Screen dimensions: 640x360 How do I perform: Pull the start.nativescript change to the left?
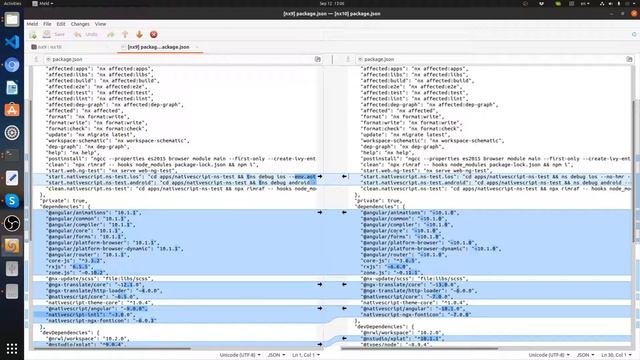344,176
